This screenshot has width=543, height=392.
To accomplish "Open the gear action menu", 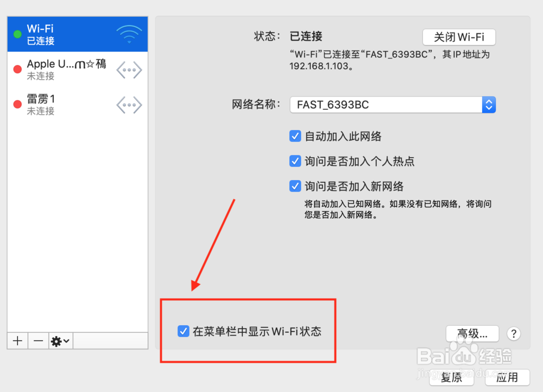I will click(61, 341).
